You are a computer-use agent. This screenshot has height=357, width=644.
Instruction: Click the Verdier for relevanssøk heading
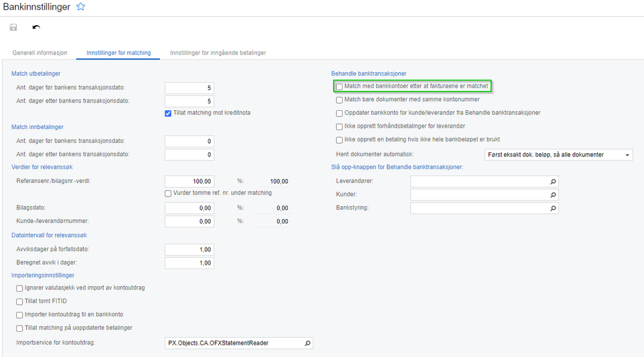42,167
